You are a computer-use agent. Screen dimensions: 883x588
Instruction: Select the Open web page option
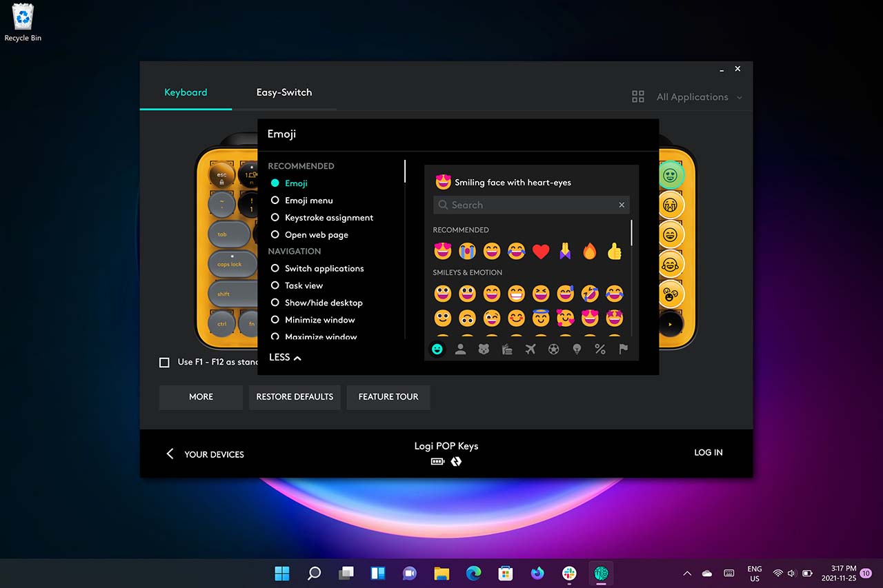click(x=275, y=235)
